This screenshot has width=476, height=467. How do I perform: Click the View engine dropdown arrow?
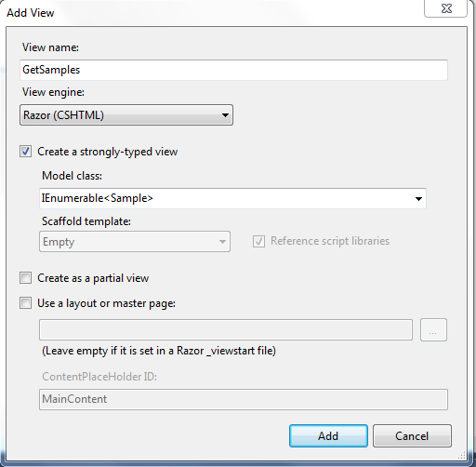(x=225, y=115)
